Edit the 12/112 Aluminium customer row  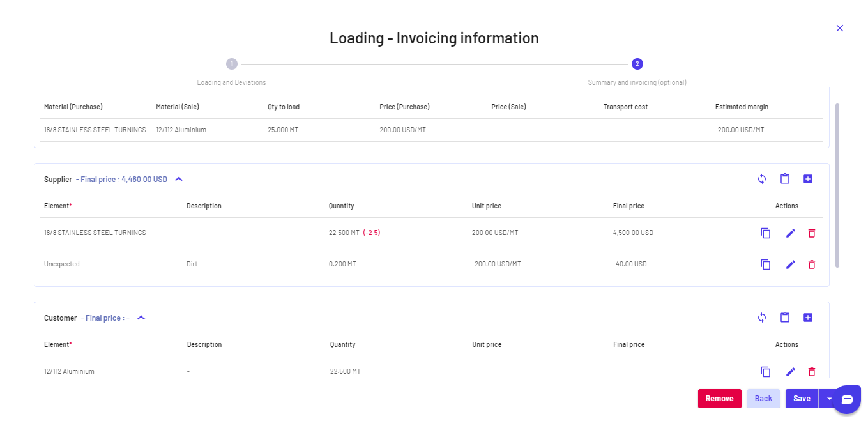(x=791, y=372)
